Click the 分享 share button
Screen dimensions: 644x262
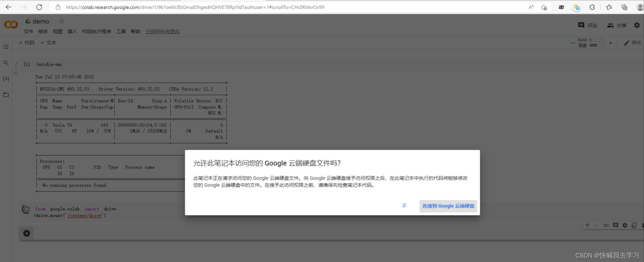(617, 25)
